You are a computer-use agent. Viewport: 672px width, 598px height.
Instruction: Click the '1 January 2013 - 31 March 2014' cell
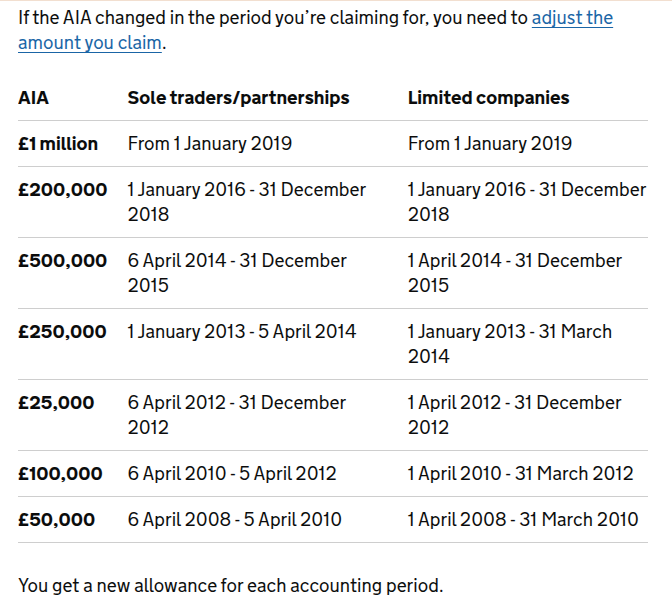pyautogui.click(x=510, y=344)
